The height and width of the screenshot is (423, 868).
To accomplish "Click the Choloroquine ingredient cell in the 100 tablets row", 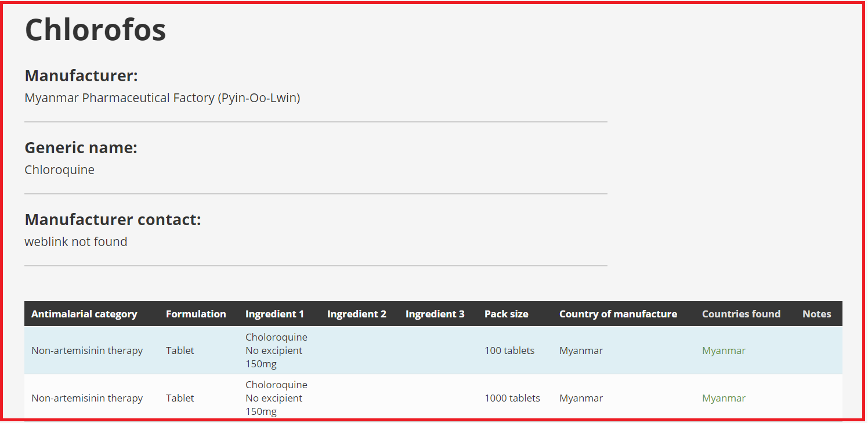I will pyautogui.click(x=276, y=350).
